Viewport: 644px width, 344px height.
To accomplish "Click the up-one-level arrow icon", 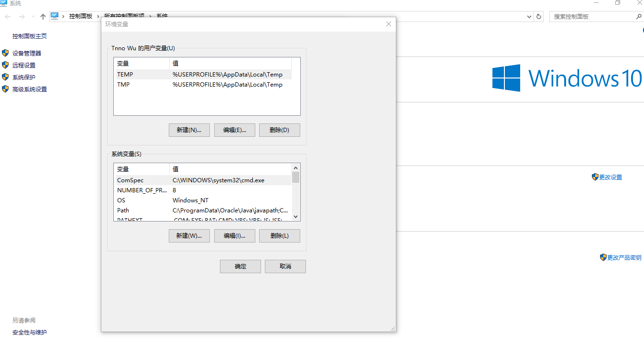I will [43, 17].
